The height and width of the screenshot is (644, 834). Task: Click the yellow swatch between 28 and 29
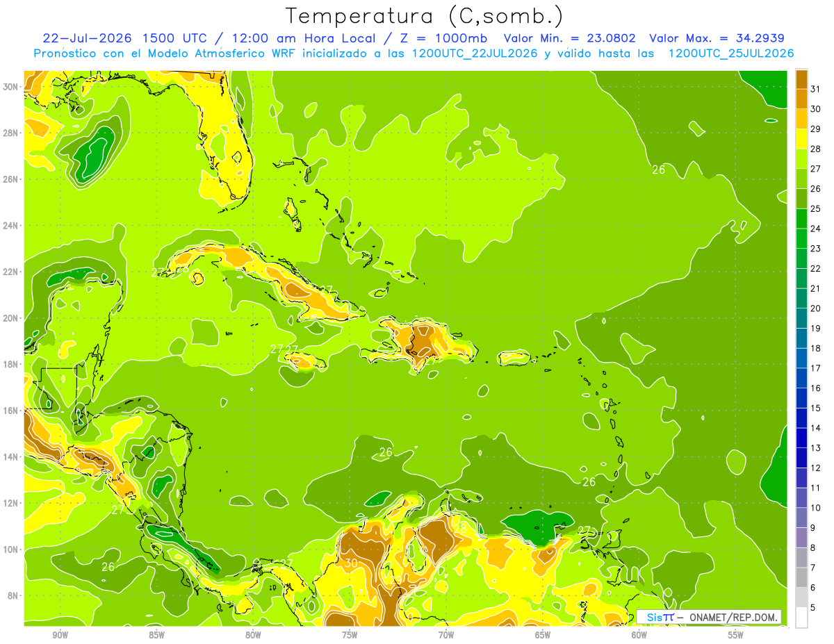(x=801, y=138)
